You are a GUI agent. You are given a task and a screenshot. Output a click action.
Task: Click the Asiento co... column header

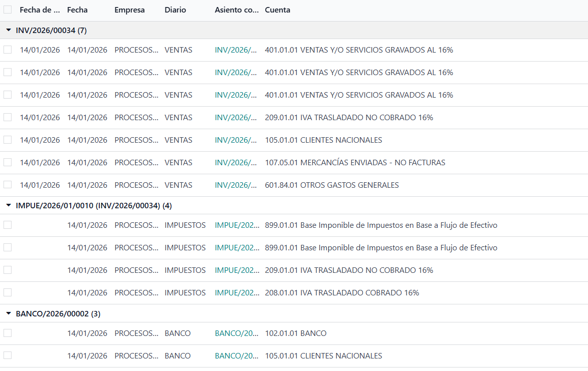(x=237, y=10)
